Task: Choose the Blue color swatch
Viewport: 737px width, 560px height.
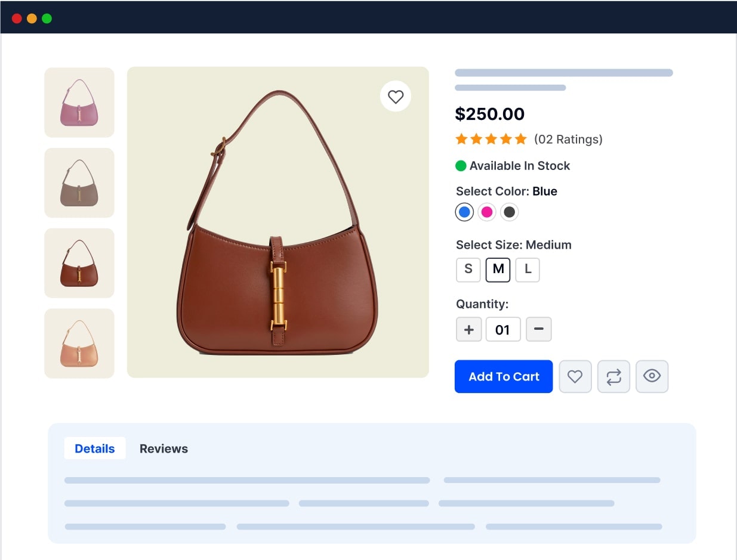Action: [464, 212]
